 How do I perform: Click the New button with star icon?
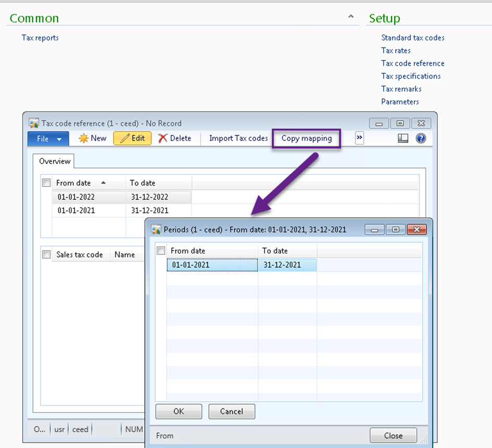tap(93, 138)
